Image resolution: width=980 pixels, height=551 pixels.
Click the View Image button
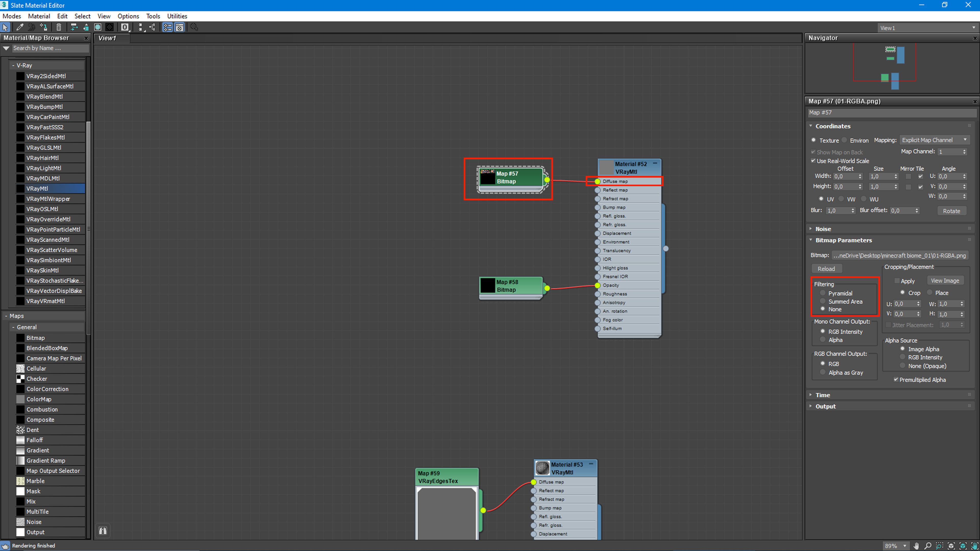[945, 281]
